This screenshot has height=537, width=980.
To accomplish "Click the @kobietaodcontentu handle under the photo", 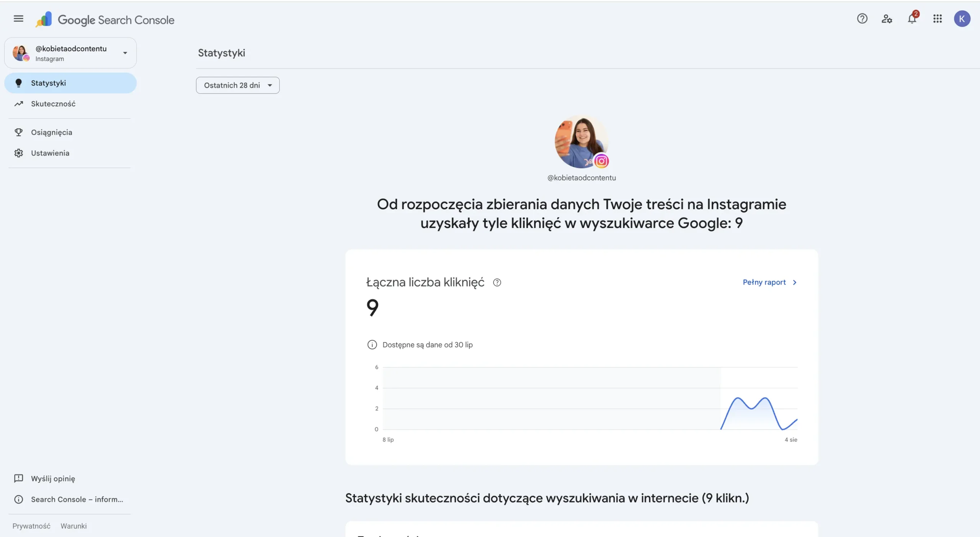I will [581, 178].
